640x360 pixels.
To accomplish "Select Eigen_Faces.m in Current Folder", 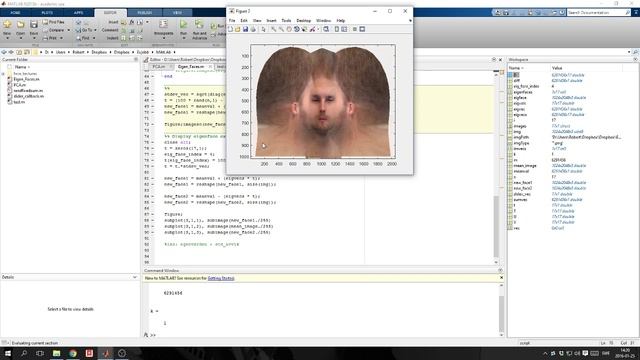I will pyautogui.click(x=26, y=79).
